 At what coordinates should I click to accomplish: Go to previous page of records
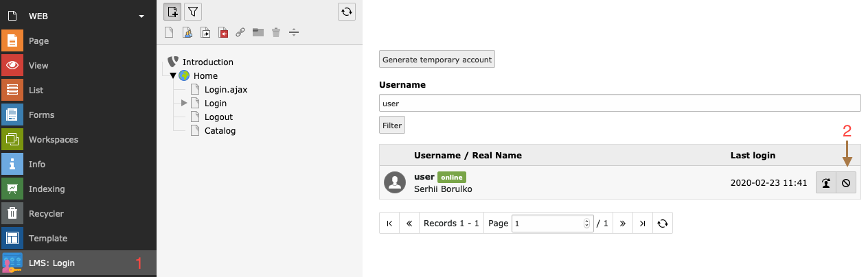[x=409, y=224]
